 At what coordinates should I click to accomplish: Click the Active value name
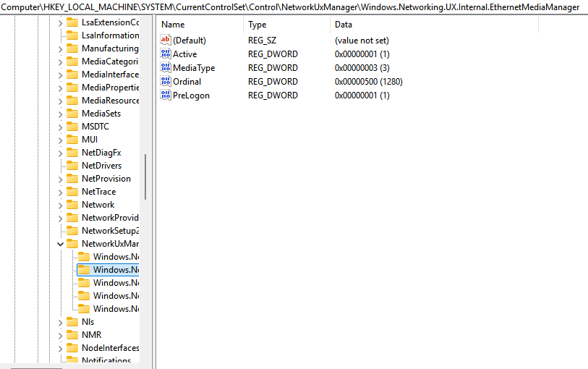(185, 54)
